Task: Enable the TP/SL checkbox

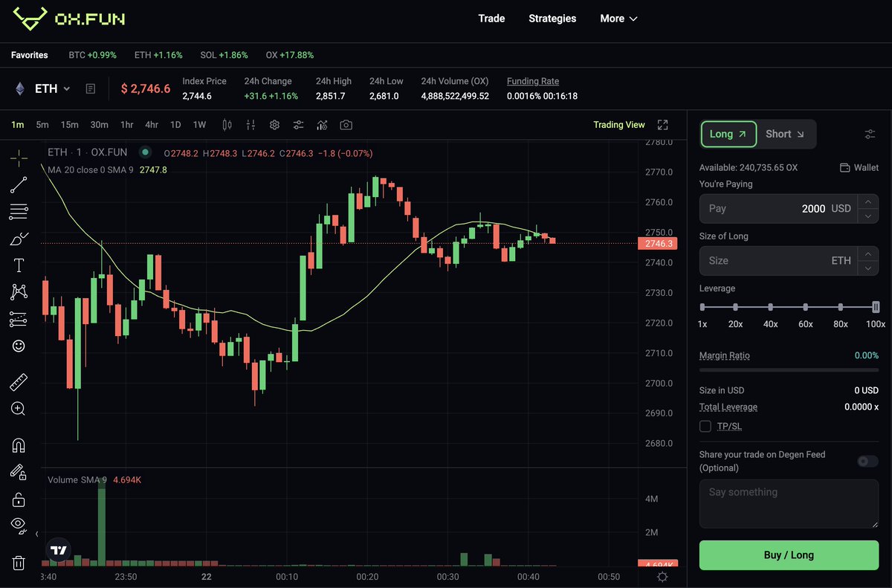Action: point(705,426)
